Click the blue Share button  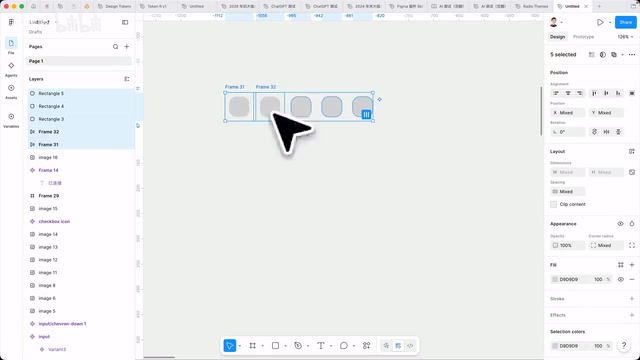point(625,22)
